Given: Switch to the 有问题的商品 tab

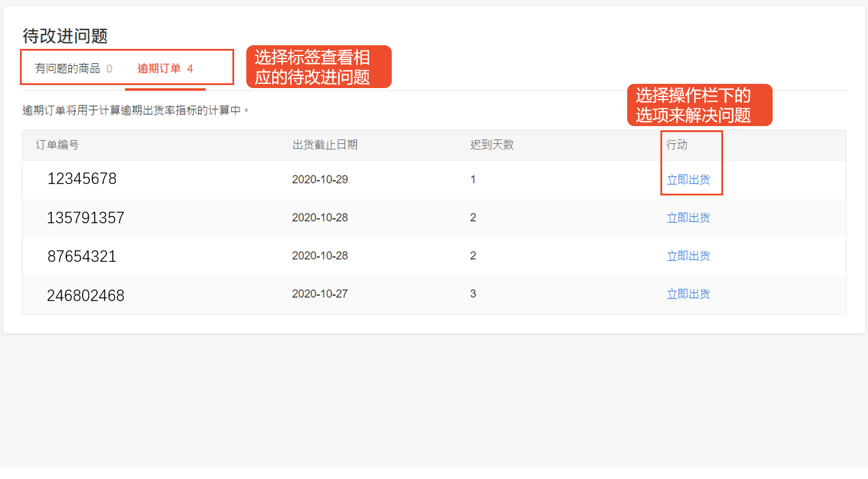Looking at the screenshot, I should pos(74,69).
